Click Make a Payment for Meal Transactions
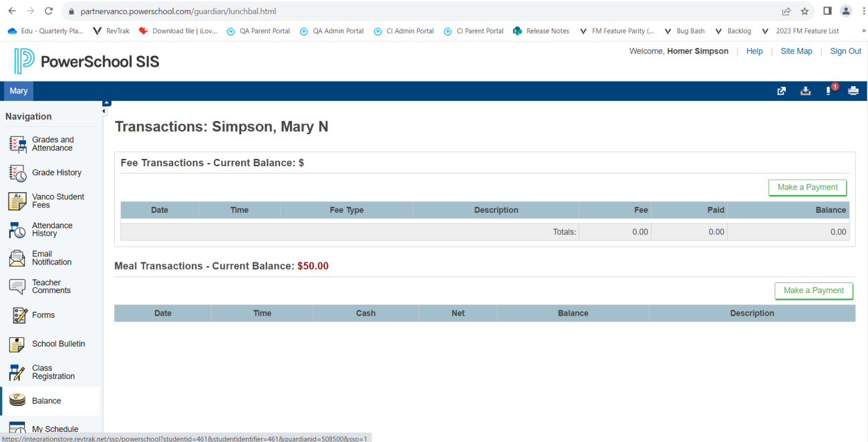The height and width of the screenshot is (442, 868). [x=813, y=290]
